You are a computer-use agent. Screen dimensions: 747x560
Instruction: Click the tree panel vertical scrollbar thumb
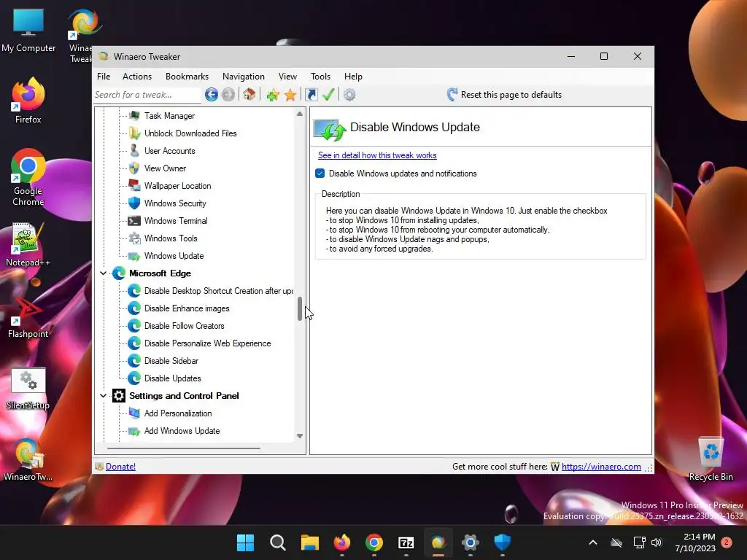pyautogui.click(x=300, y=308)
